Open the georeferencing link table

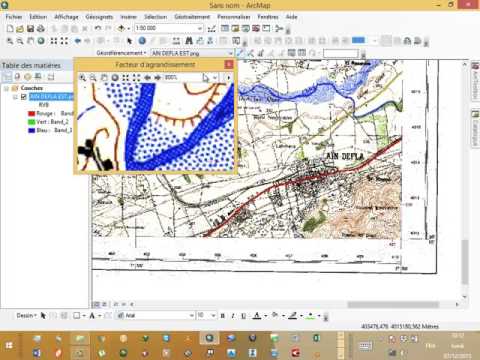pos(291,53)
